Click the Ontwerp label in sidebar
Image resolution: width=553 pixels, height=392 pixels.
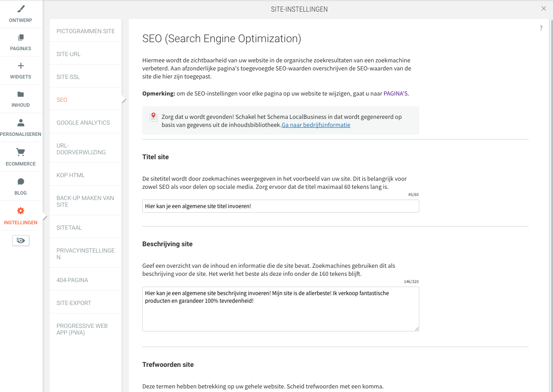[x=21, y=21]
